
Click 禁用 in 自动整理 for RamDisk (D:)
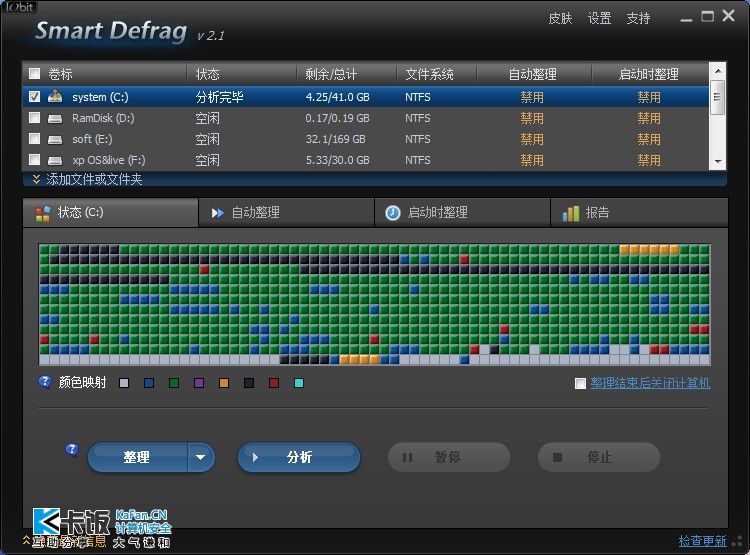[532, 118]
